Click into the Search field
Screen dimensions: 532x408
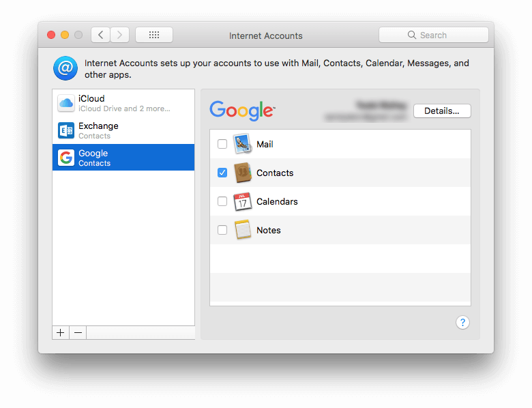pos(434,35)
